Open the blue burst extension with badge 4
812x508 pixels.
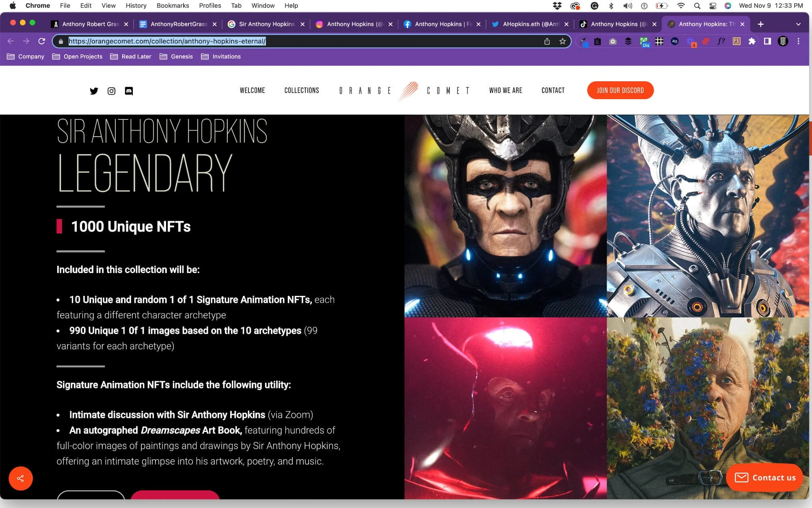pyautogui.click(x=691, y=41)
